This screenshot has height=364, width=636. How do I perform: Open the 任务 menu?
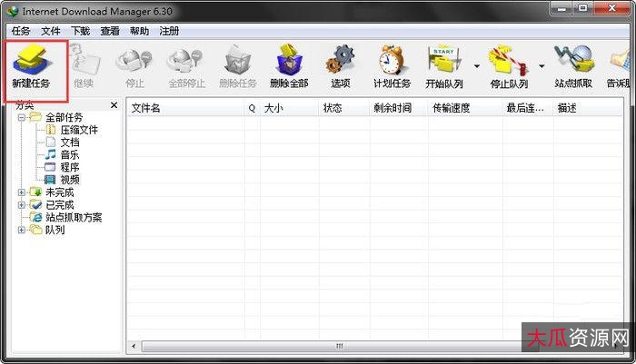[21, 31]
